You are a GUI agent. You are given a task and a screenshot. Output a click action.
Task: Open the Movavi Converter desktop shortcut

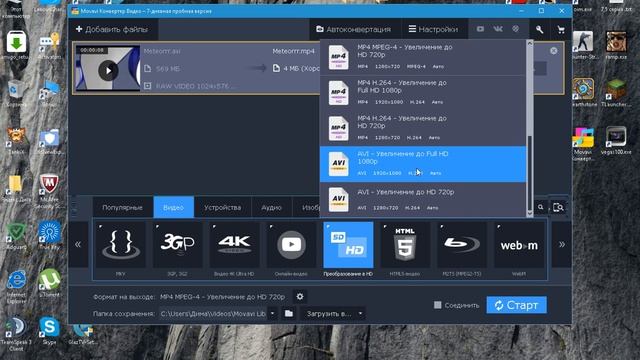coord(583,144)
